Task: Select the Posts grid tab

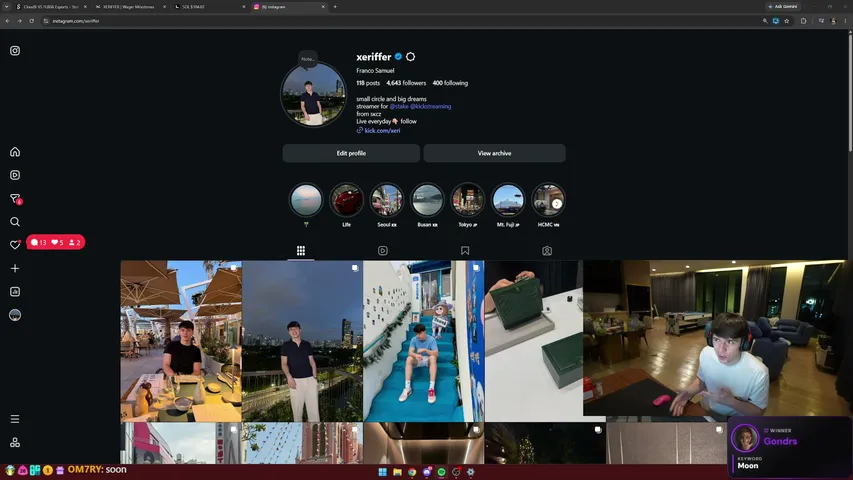Action: point(301,250)
